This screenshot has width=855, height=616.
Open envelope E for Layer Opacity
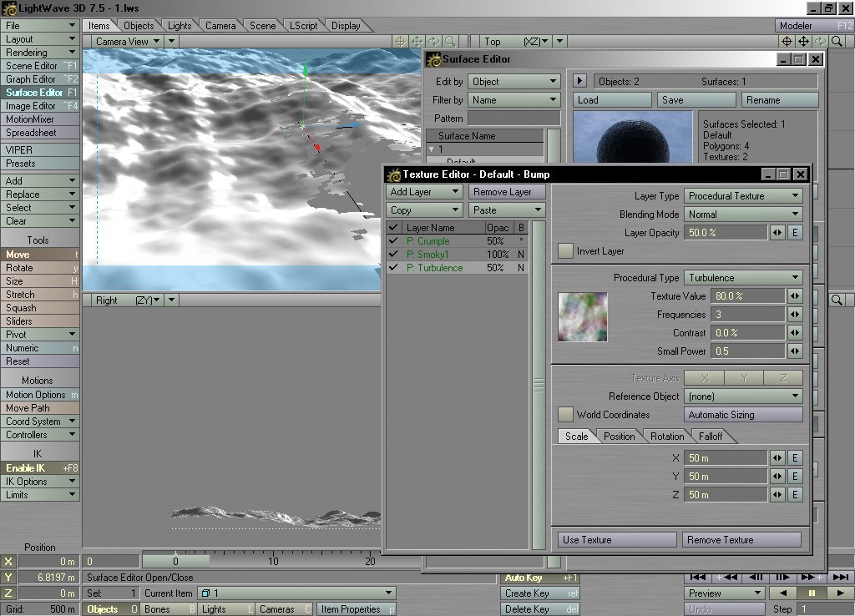795,233
